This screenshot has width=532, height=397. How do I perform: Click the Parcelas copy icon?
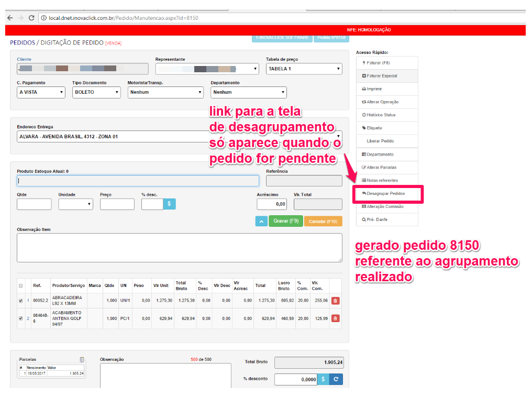coord(82,360)
